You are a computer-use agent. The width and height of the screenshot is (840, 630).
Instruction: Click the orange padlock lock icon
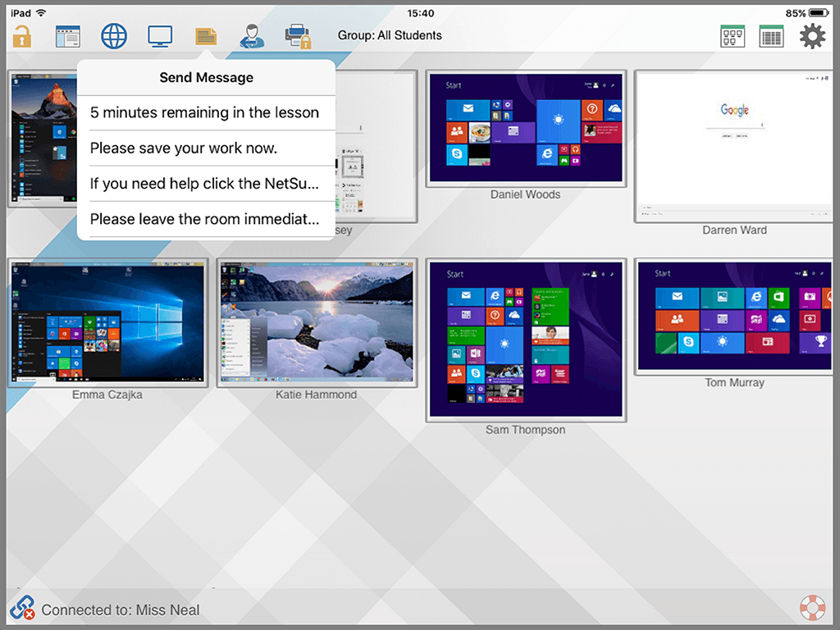pos(22,36)
